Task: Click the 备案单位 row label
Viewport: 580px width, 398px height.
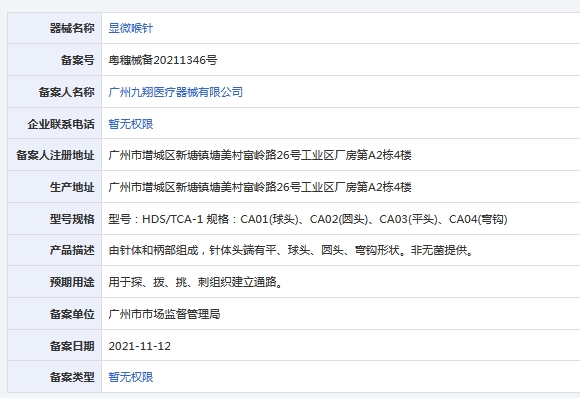Action: point(72,314)
